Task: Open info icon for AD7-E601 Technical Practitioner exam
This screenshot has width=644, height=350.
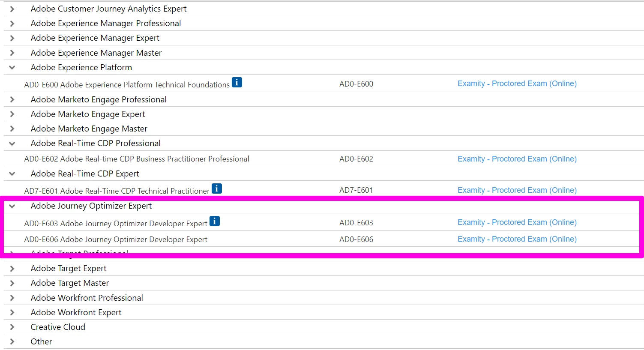Action: tap(217, 188)
